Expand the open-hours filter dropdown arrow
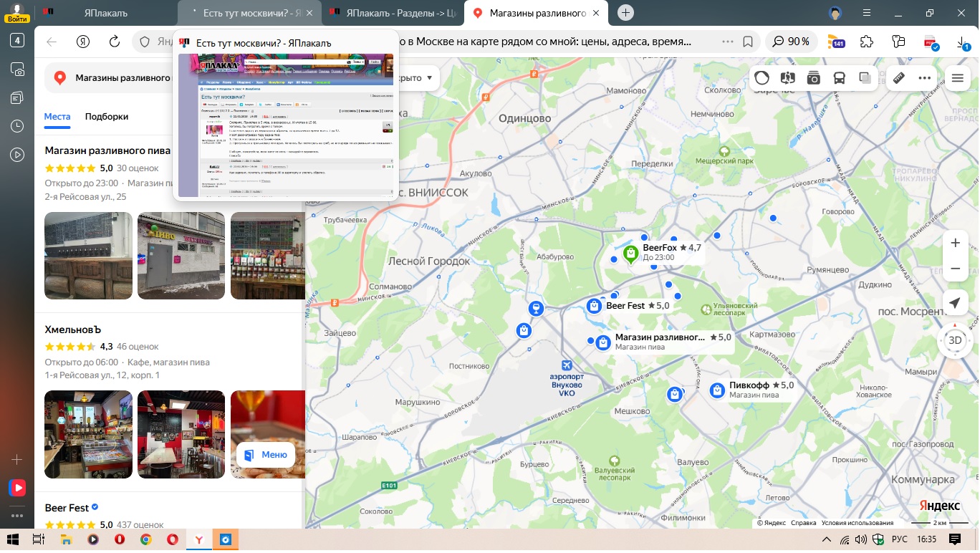The image size is (980, 553). 430,78
